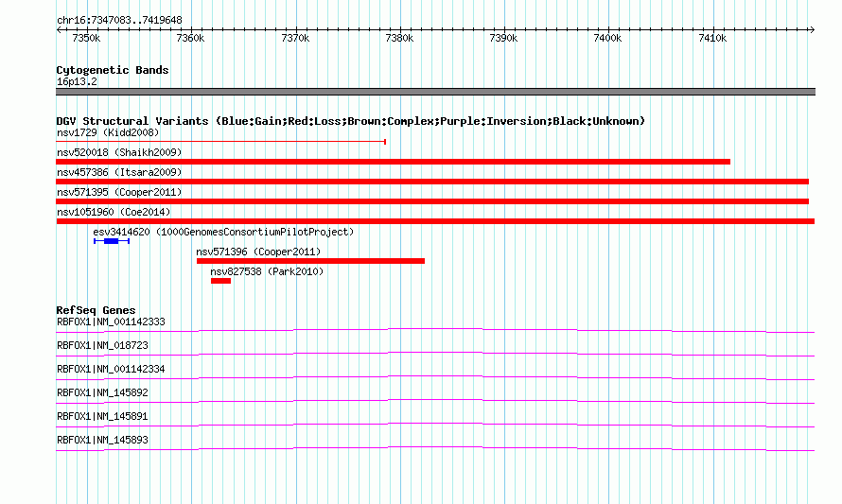Click the nsv1051960 red loss bar
842x504 pixels.
coord(435,221)
